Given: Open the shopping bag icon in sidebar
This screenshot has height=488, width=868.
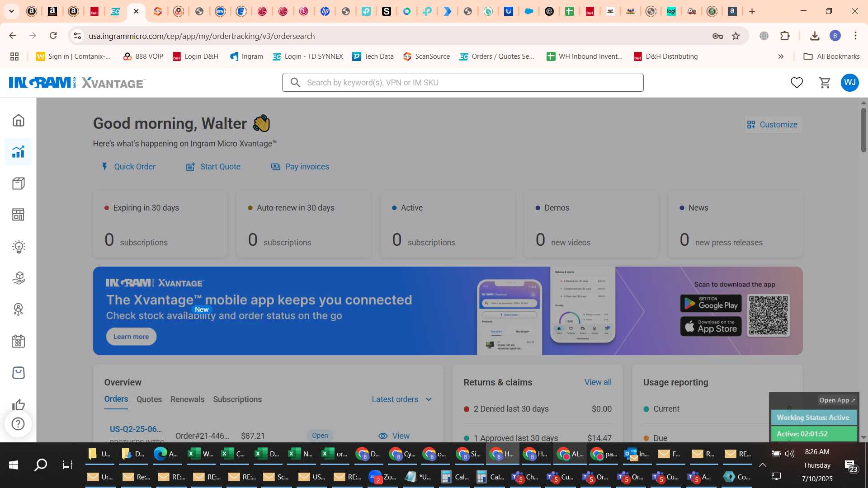Looking at the screenshot, I should [x=18, y=373].
